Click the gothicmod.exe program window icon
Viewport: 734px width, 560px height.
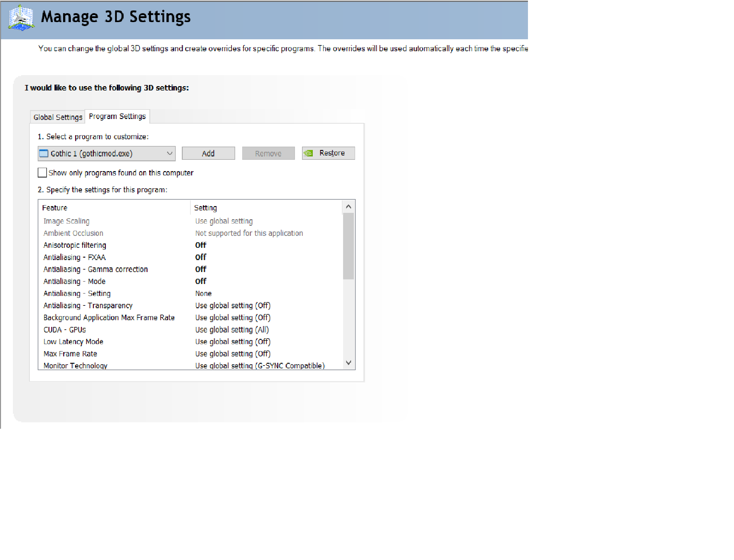44,153
